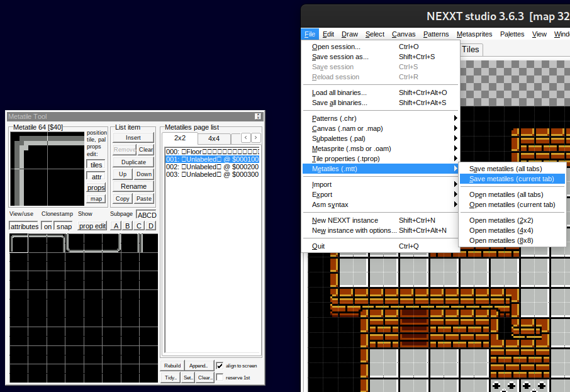Image resolution: width=570 pixels, height=392 pixels.
Task: Select the first metatile in the grid
Action: (x=19, y=244)
